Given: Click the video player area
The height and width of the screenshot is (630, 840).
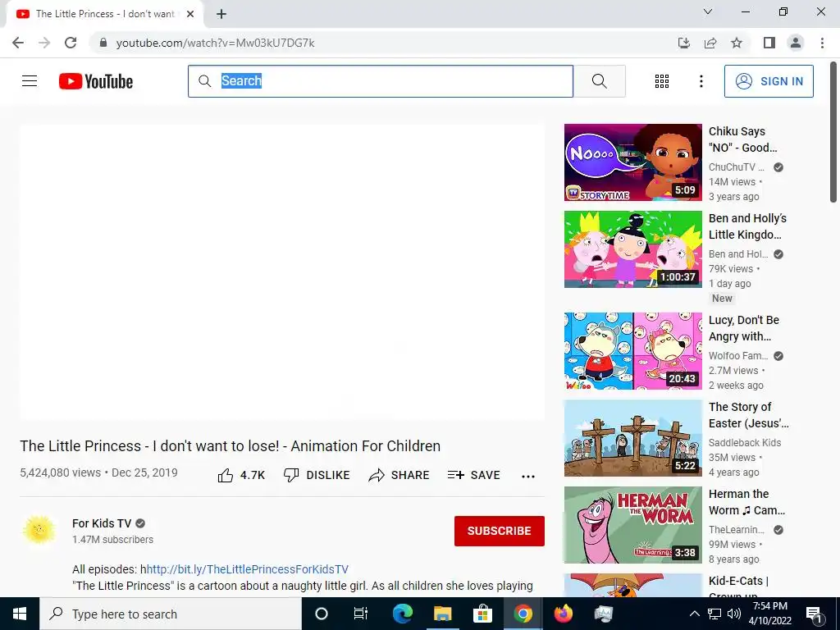Looking at the screenshot, I should tap(282, 272).
